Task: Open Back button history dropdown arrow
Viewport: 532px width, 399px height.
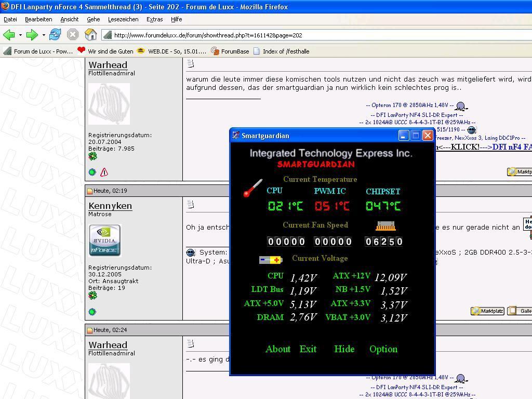Action: pyautogui.click(x=20, y=35)
